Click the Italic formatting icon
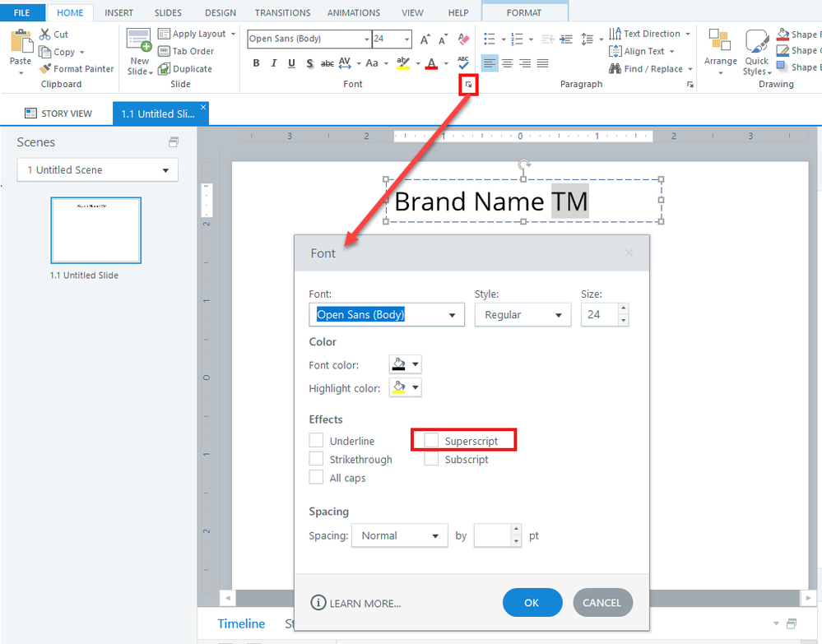Image resolution: width=822 pixels, height=644 pixels. point(273,63)
